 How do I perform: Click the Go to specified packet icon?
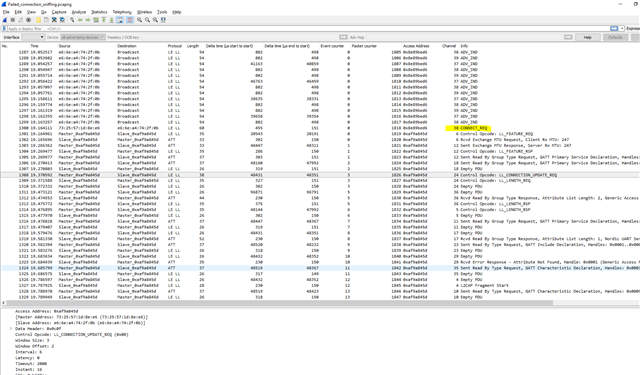[96, 20]
